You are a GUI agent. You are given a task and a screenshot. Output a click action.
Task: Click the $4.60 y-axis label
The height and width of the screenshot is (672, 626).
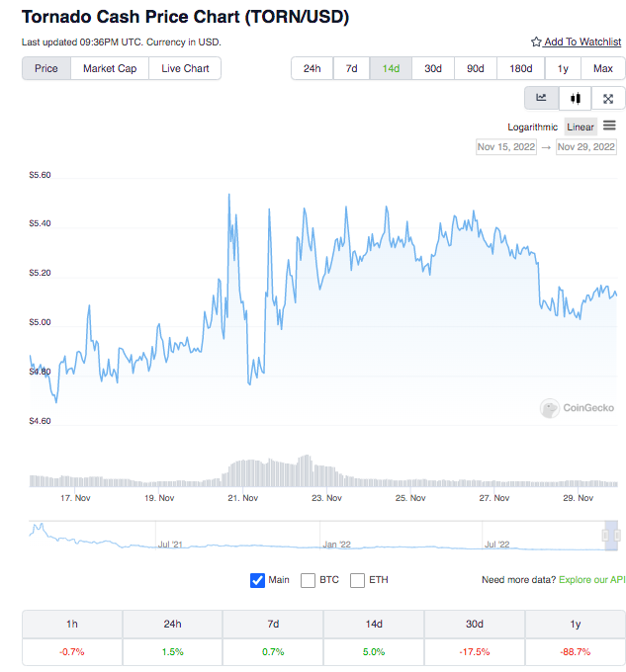[40, 421]
